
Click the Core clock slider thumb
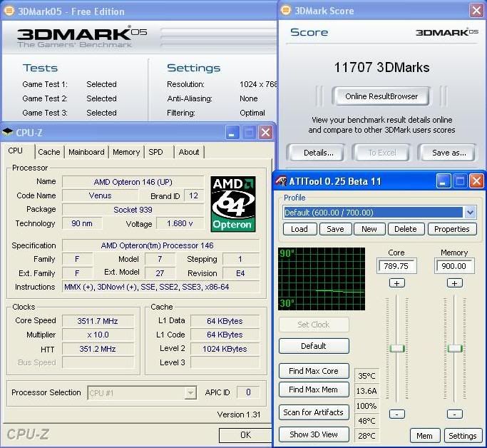397,348
